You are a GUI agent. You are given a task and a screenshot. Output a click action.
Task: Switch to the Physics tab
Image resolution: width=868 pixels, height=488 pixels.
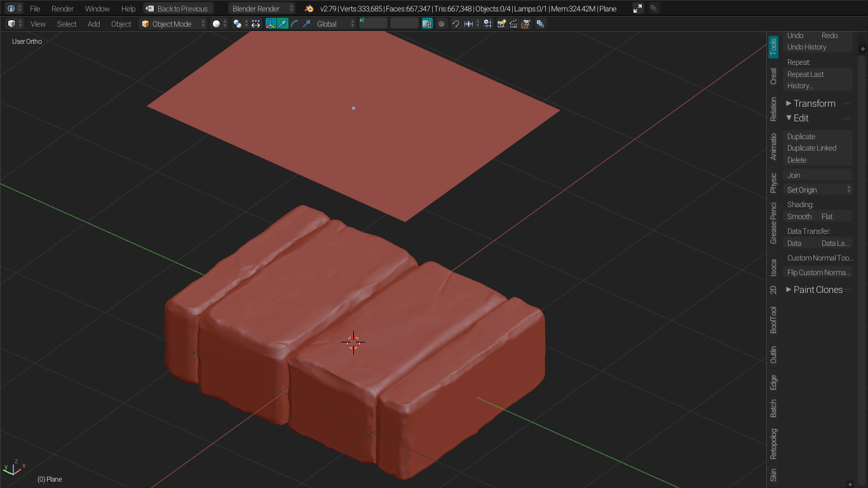[773, 182]
